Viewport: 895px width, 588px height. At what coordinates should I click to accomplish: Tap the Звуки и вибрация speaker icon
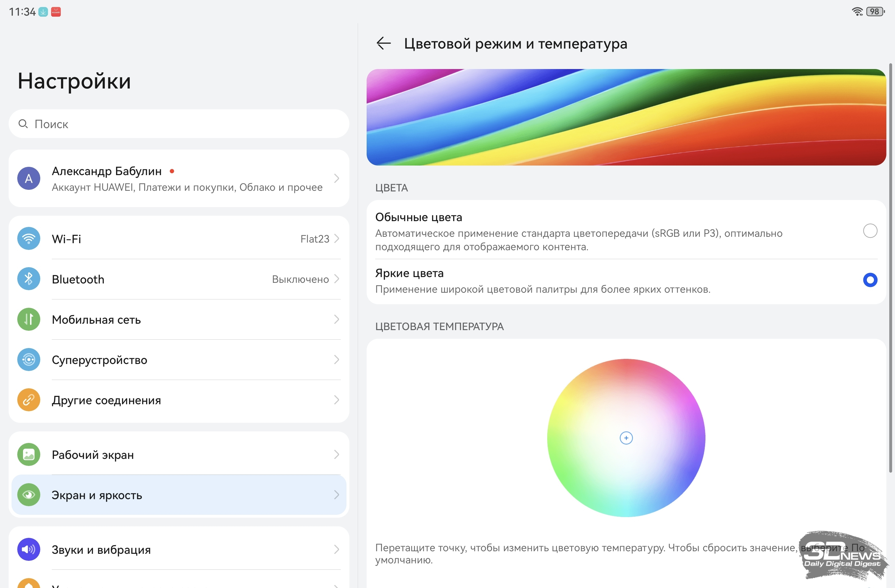pyautogui.click(x=28, y=549)
